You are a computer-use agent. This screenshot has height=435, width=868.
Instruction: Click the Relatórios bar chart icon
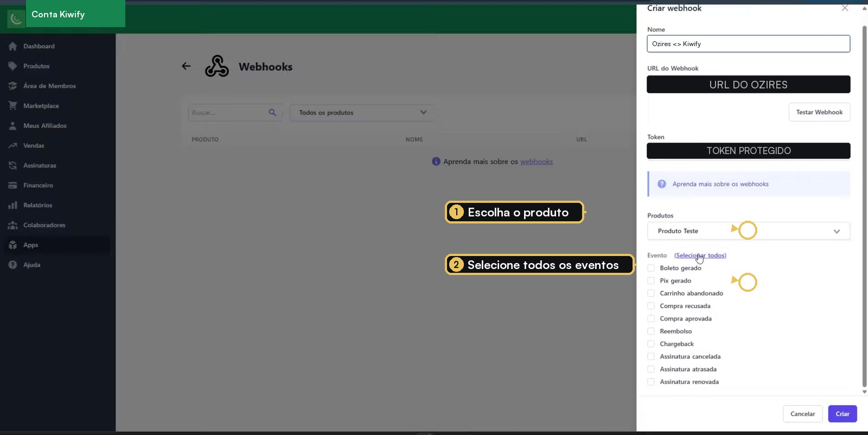click(12, 205)
